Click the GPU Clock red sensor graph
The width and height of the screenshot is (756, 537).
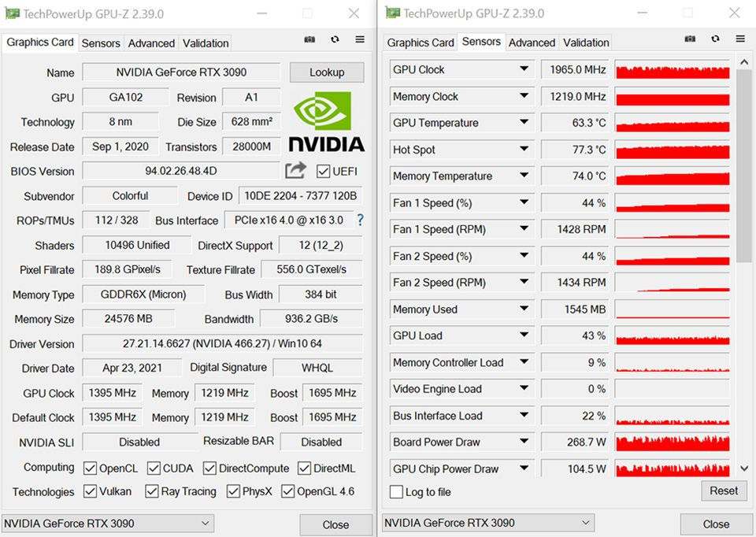click(x=673, y=70)
